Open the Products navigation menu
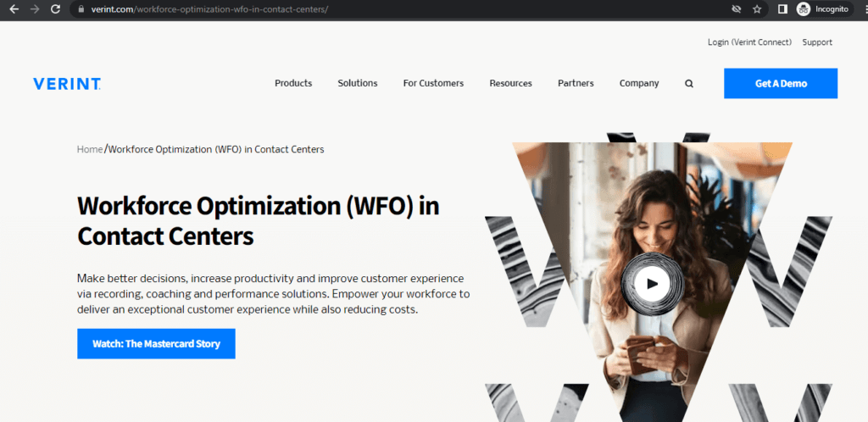 (x=293, y=84)
